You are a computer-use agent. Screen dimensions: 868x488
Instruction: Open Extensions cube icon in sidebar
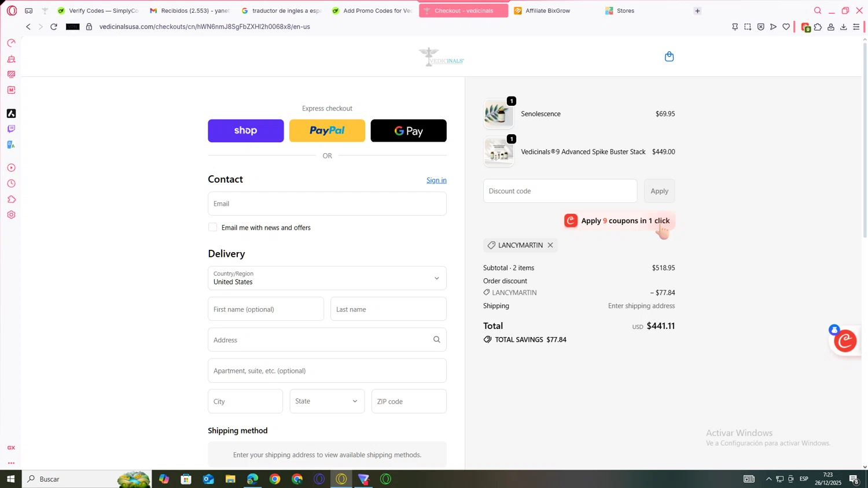point(11,199)
